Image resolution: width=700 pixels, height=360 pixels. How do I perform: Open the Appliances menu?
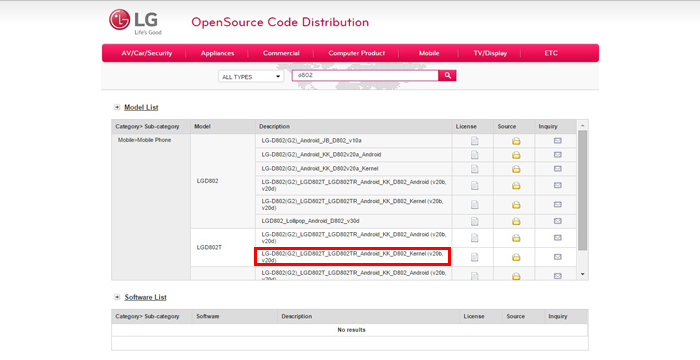point(217,53)
